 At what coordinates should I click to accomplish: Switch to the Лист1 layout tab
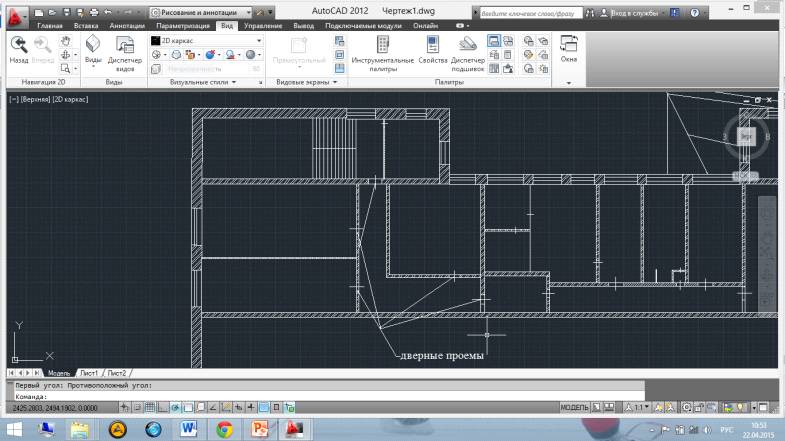91,371
